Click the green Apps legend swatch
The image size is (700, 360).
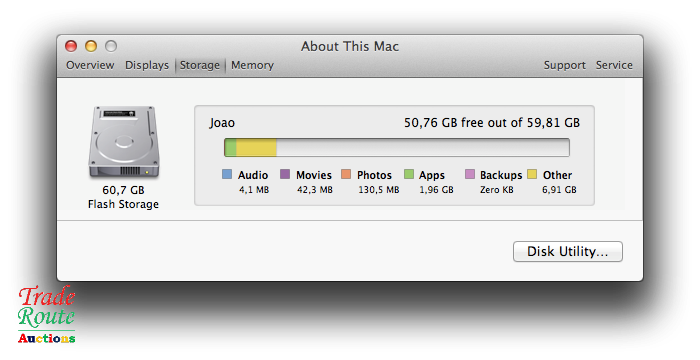(409, 174)
